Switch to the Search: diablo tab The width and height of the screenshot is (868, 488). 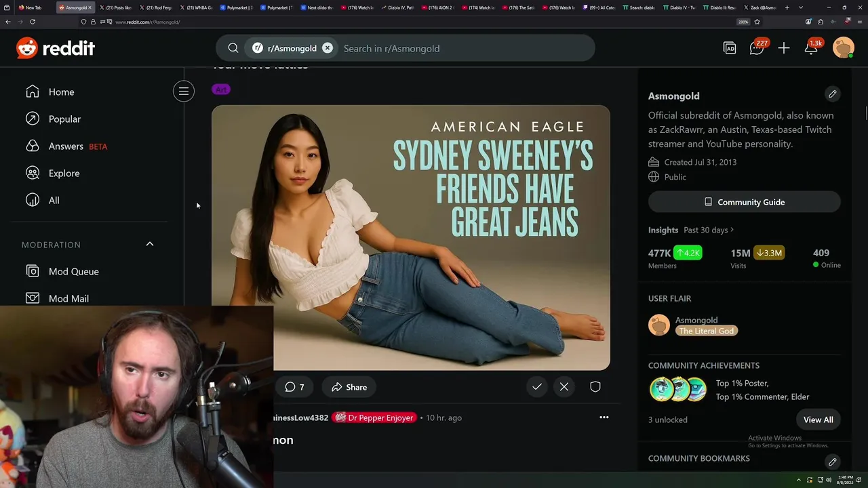coord(639,7)
